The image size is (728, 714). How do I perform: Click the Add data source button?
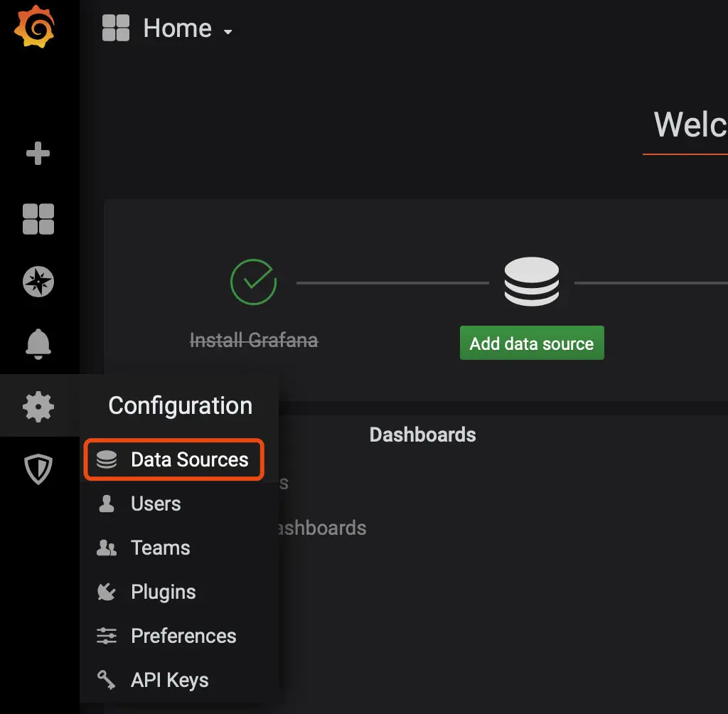(x=532, y=343)
